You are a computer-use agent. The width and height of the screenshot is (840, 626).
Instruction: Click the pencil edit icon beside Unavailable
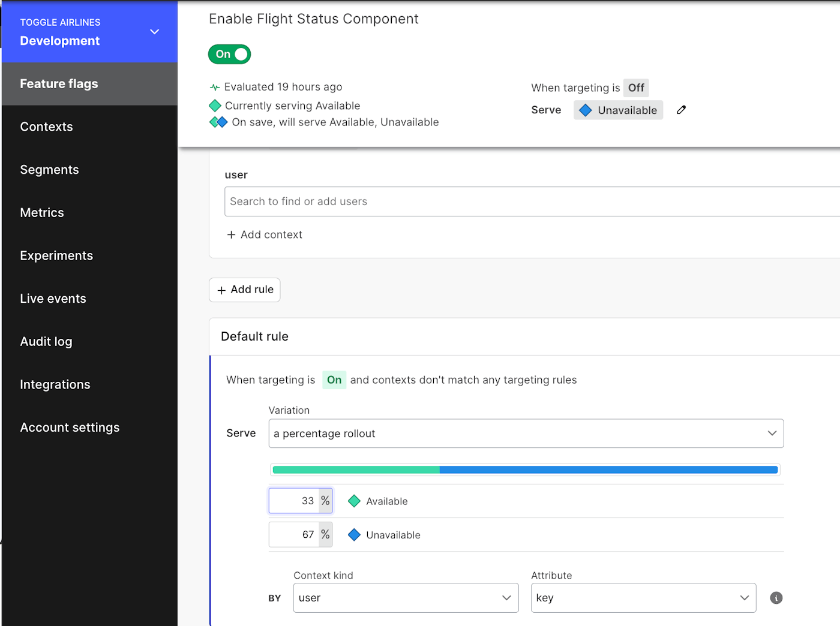[681, 110]
